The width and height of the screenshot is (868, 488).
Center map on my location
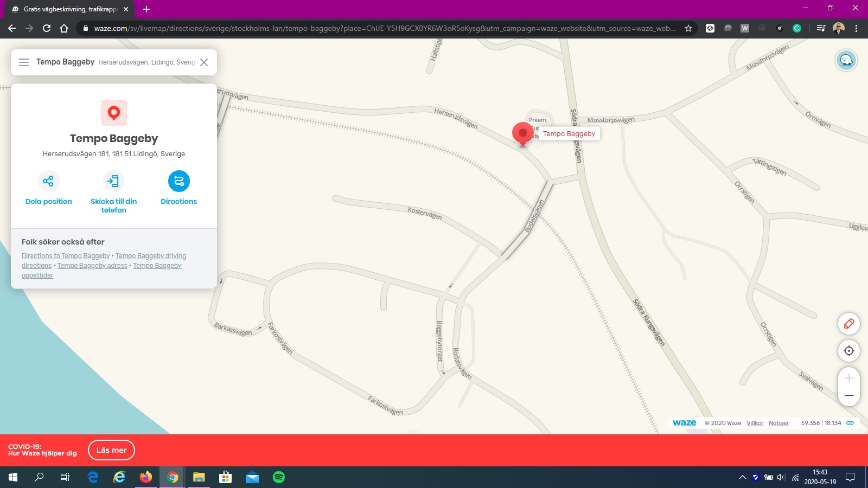[849, 351]
